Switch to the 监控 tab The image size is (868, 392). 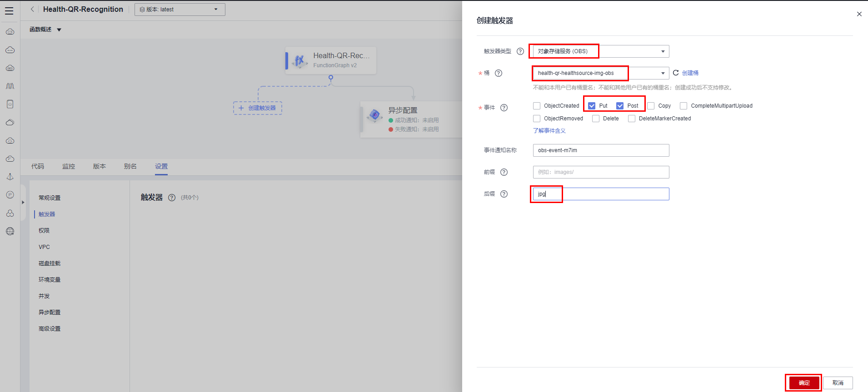69,166
